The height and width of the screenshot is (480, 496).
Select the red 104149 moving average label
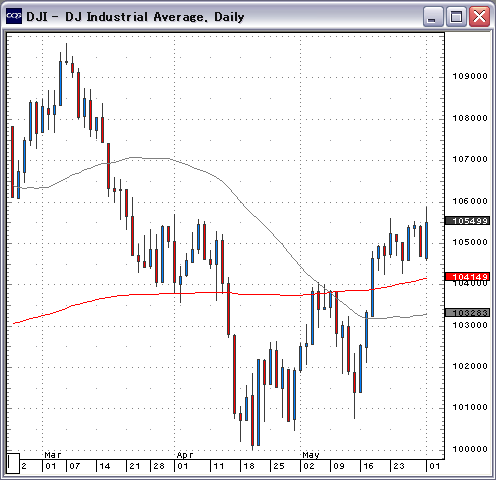pyautogui.click(x=467, y=277)
